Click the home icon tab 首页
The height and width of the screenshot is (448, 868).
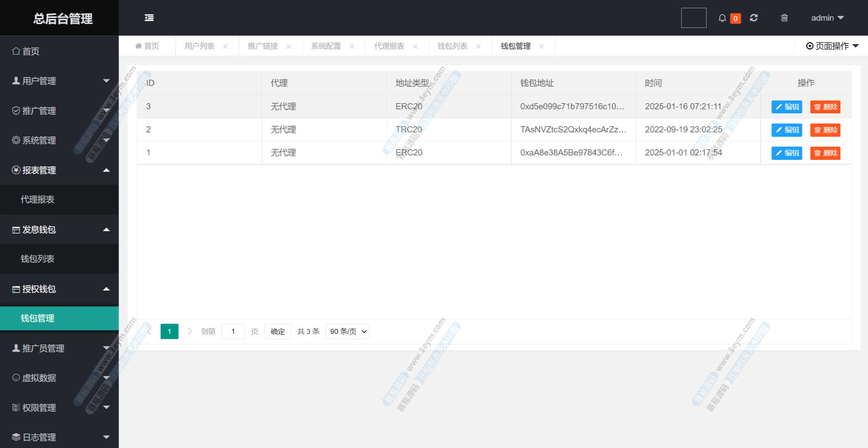pyautogui.click(x=147, y=46)
